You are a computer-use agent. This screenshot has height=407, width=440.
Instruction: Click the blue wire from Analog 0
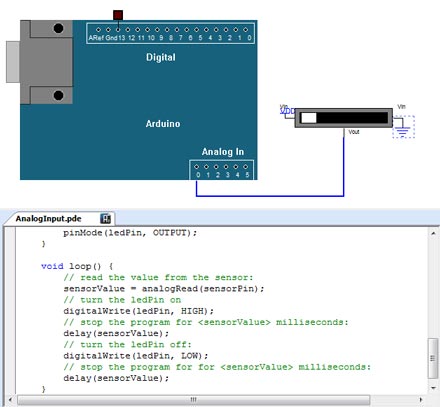click(x=270, y=196)
